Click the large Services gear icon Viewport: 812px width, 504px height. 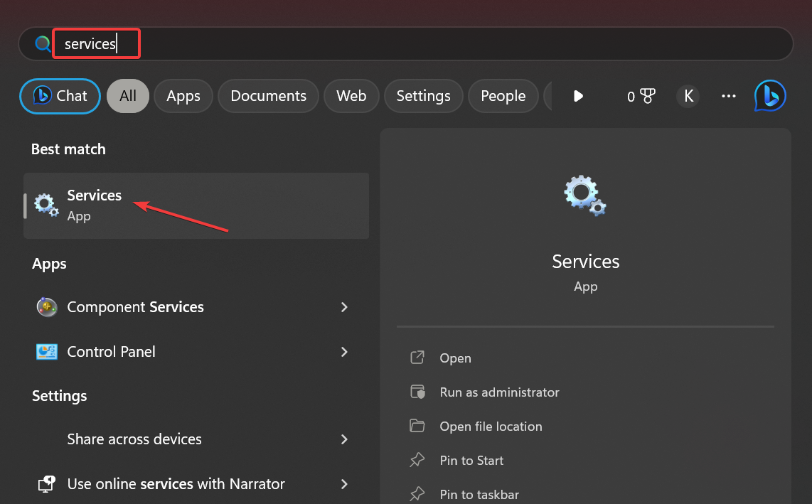click(585, 196)
